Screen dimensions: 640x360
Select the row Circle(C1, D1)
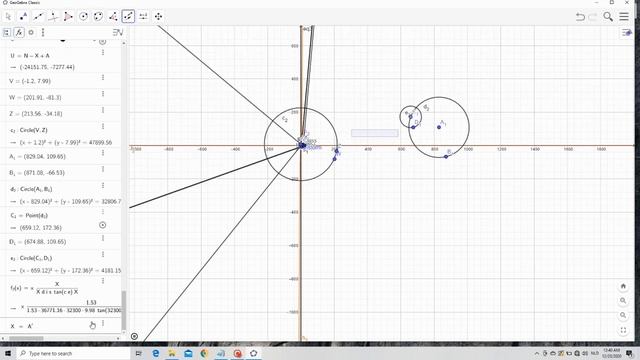pos(60,264)
